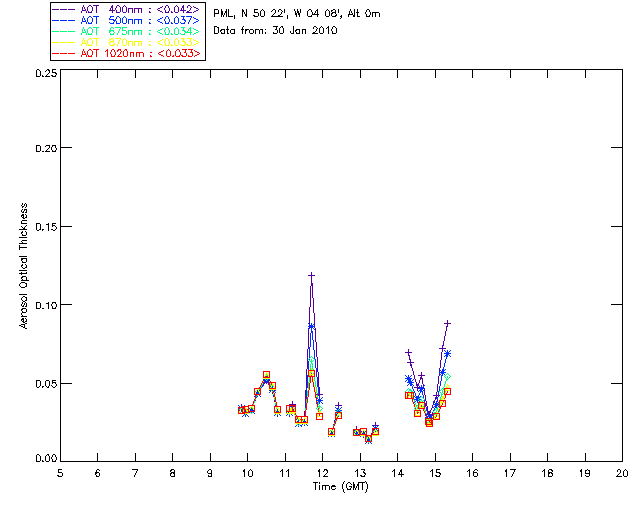Click the x-axis tick label 10
The width and height of the screenshot is (640, 512).
[x=247, y=474]
